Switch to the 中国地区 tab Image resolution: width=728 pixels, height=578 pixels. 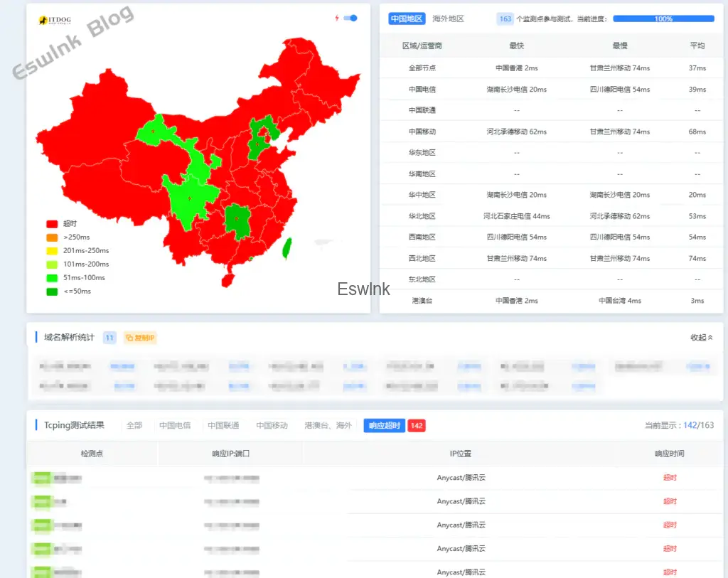(407, 19)
